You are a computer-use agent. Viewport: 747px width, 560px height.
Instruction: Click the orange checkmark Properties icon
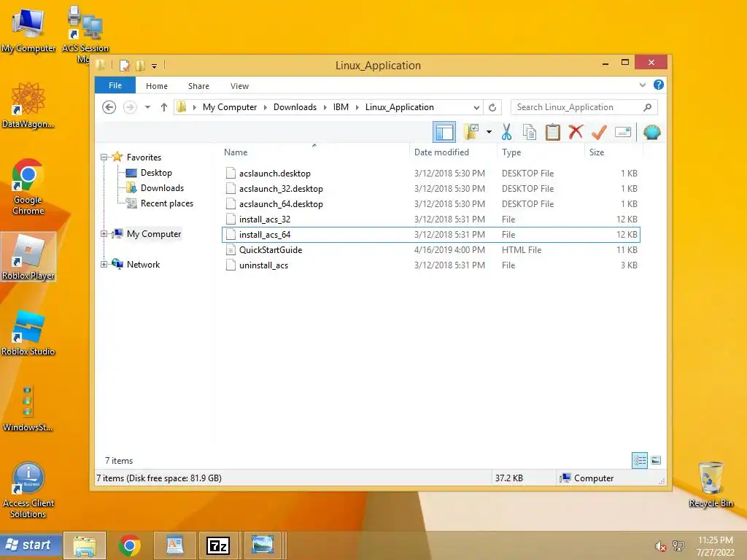coord(599,132)
